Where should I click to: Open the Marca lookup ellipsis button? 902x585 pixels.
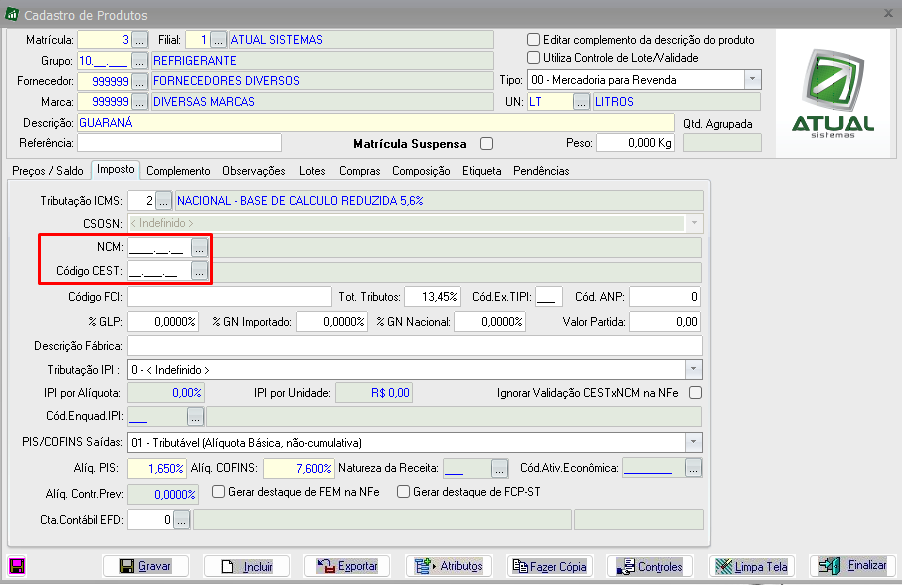pyautogui.click(x=139, y=102)
